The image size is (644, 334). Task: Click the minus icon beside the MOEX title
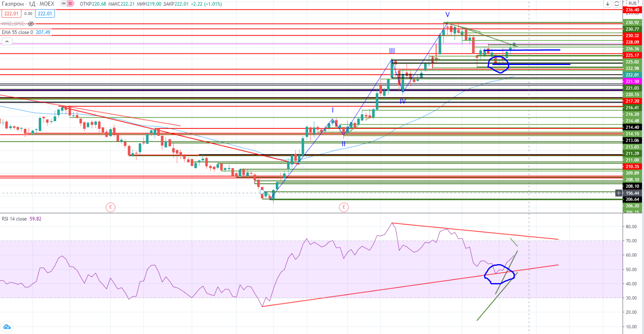(x=64, y=4)
